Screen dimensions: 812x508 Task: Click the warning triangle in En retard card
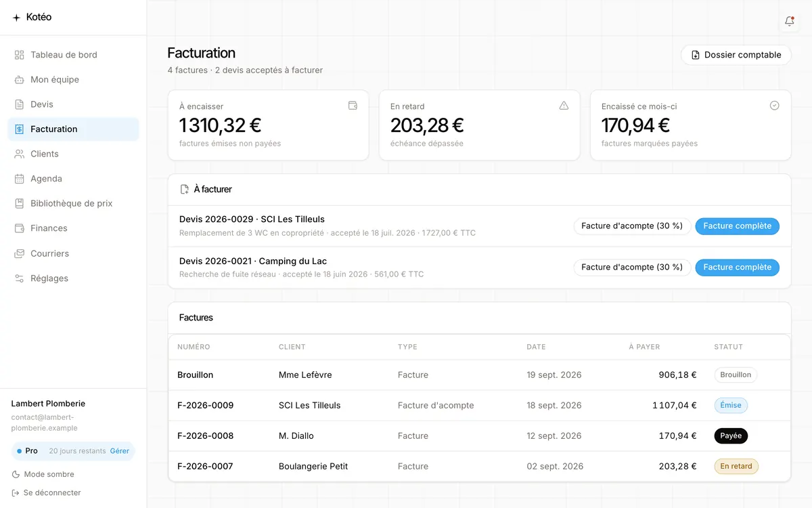coord(564,106)
